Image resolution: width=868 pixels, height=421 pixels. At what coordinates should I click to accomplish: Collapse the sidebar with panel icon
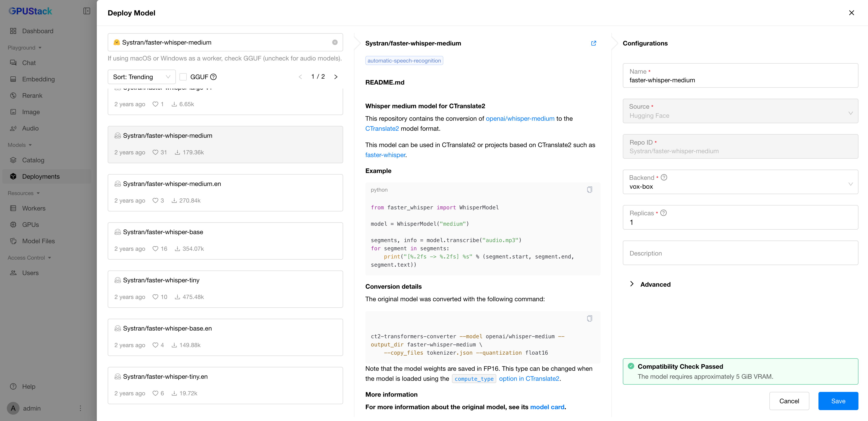[87, 11]
